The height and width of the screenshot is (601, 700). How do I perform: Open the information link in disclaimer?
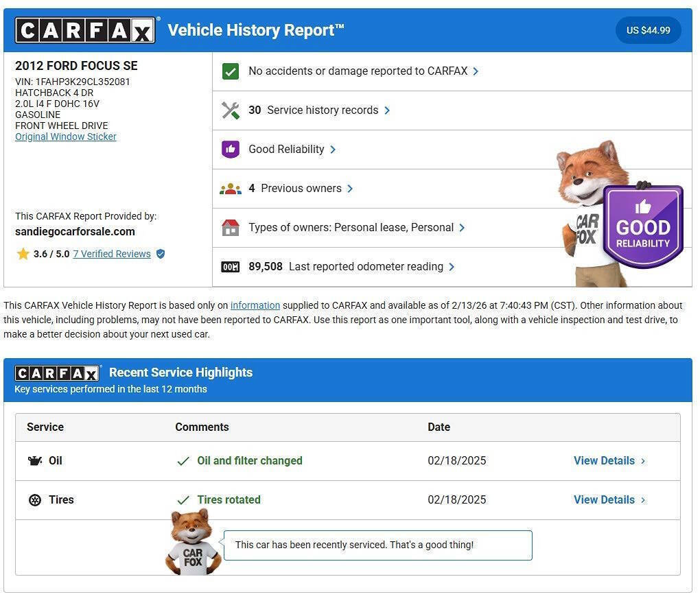coord(255,305)
